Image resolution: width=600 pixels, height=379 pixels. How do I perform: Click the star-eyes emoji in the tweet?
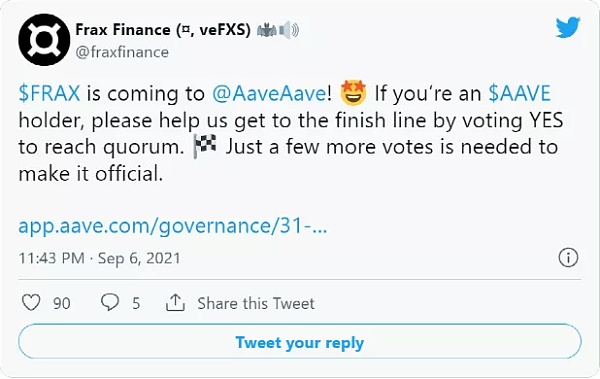click(353, 93)
